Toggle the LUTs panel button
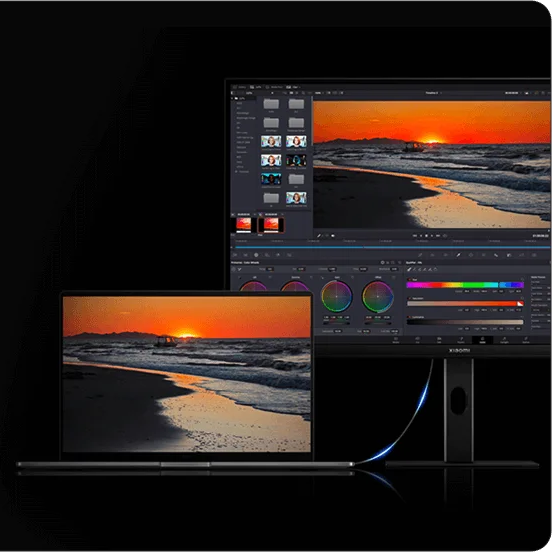The height and width of the screenshot is (552, 553). (256, 87)
